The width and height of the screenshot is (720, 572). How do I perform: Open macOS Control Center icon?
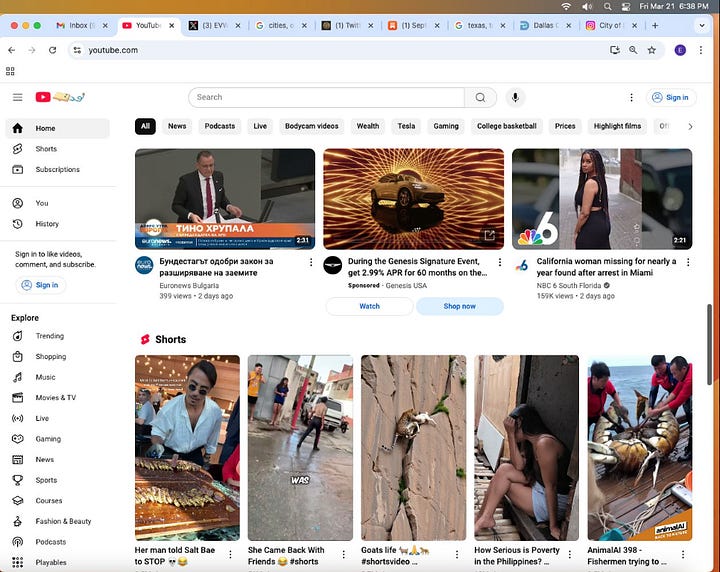pyautogui.click(x=625, y=6)
